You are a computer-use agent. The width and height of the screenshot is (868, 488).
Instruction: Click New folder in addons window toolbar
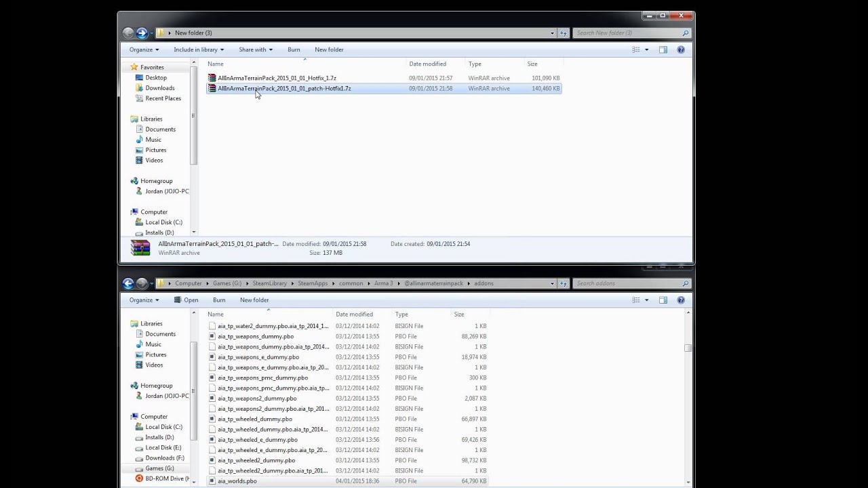tap(254, 300)
